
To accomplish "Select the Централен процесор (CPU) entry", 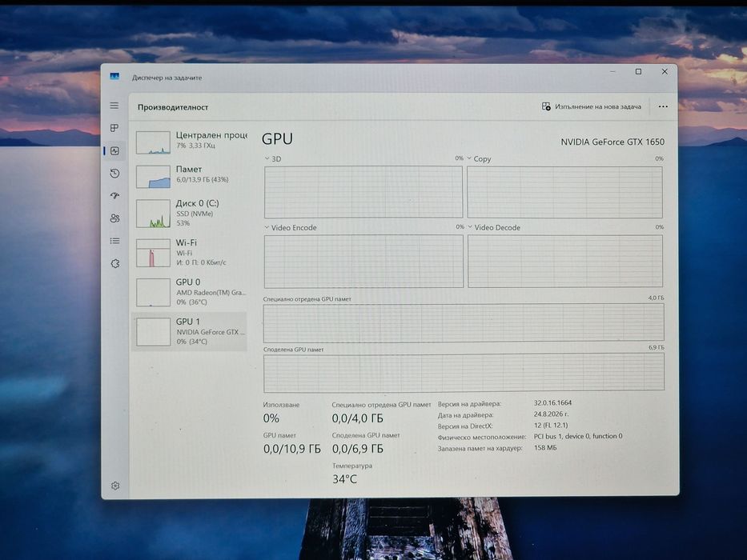I will [x=190, y=142].
